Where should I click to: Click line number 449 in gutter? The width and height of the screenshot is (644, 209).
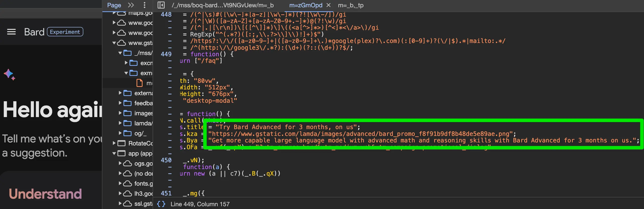(x=166, y=54)
